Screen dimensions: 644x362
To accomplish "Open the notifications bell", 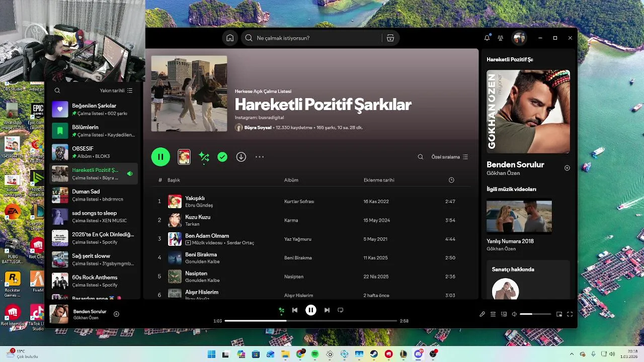I will coord(487,38).
